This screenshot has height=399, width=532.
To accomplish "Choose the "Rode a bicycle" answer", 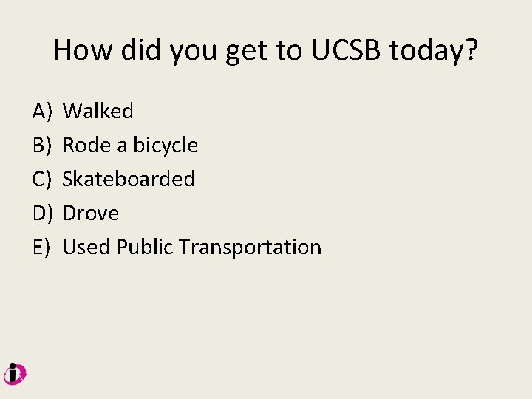I will click(x=130, y=146).
